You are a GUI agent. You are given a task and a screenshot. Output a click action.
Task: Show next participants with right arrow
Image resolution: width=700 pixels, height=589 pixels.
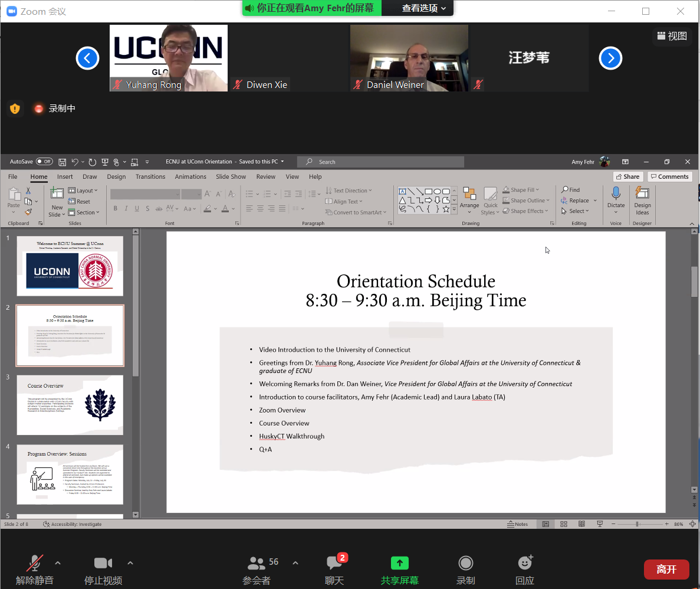point(610,58)
